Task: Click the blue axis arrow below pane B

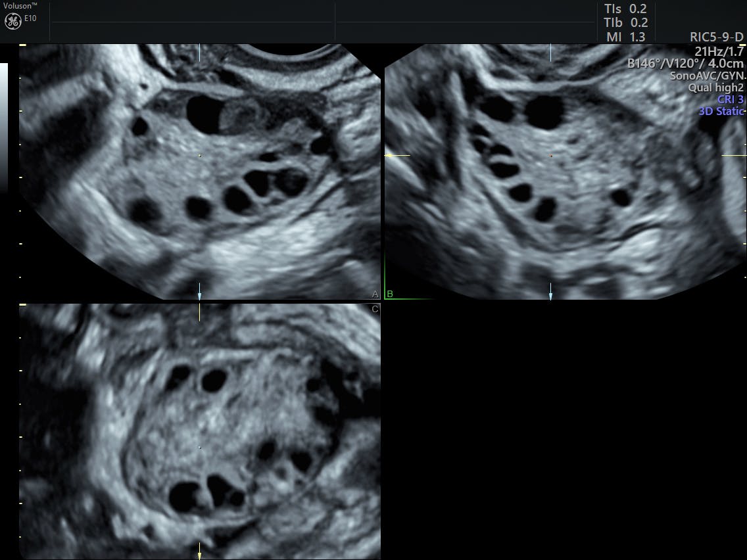Action: coord(550,290)
